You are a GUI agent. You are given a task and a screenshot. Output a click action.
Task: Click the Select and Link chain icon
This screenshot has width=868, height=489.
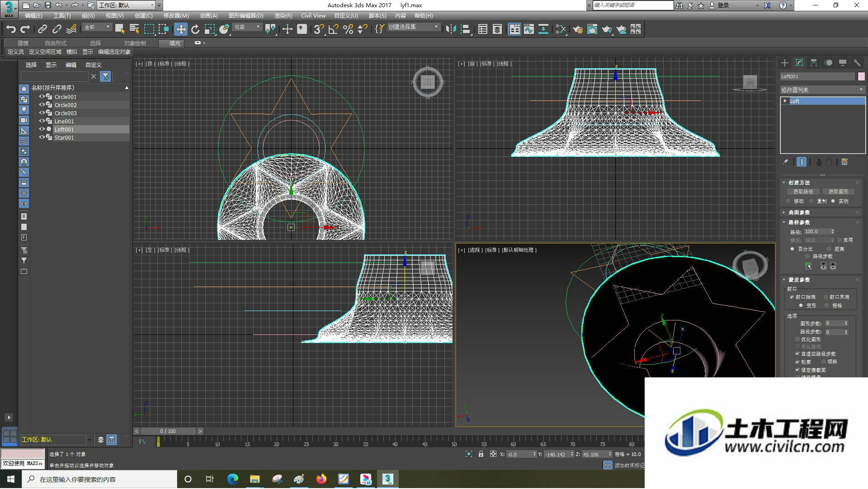42,29
